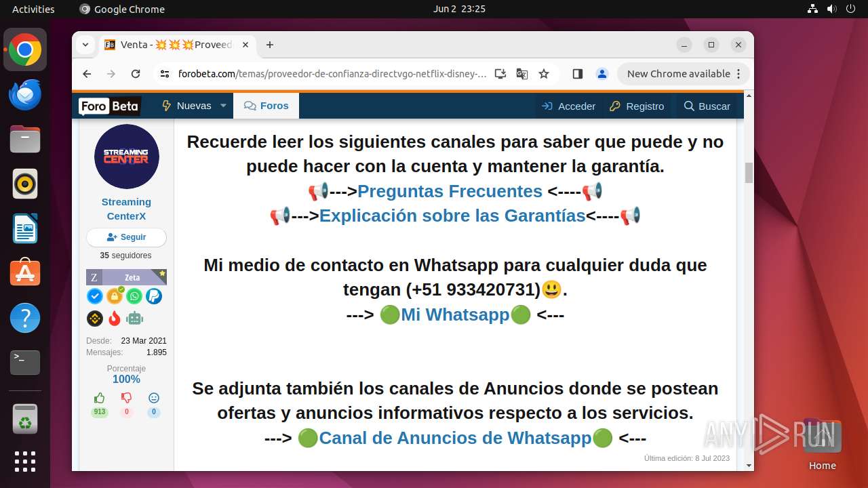Select the Venta Proveedor browser tab

[x=176, y=45]
